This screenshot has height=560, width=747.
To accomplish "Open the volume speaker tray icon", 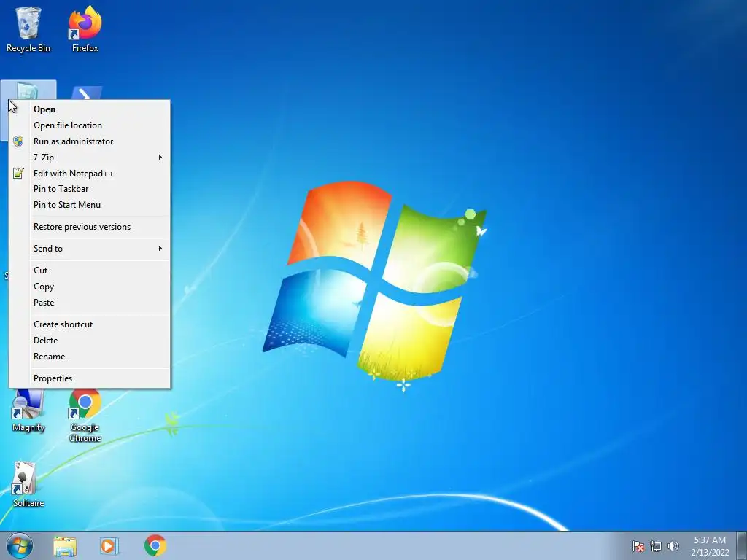I will [673, 546].
